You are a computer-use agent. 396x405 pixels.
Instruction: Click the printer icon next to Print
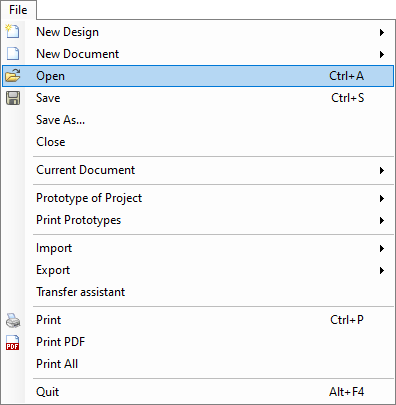[13, 320]
